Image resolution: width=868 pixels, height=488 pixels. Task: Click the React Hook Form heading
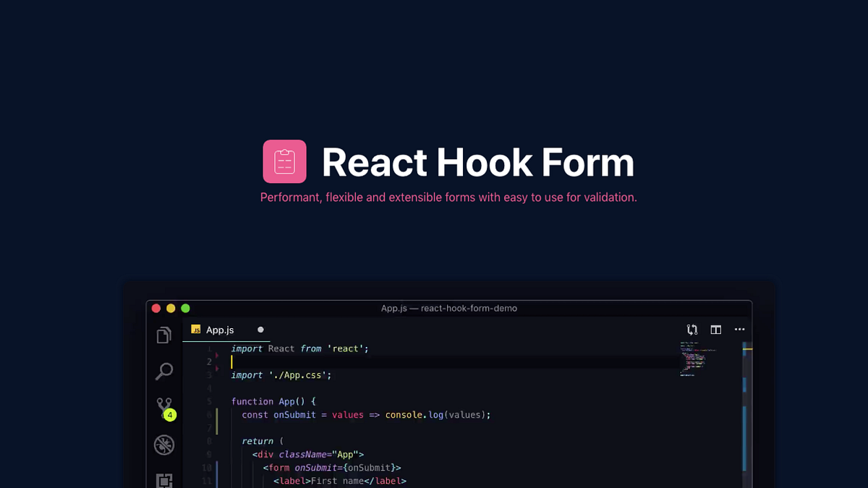(477, 162)
